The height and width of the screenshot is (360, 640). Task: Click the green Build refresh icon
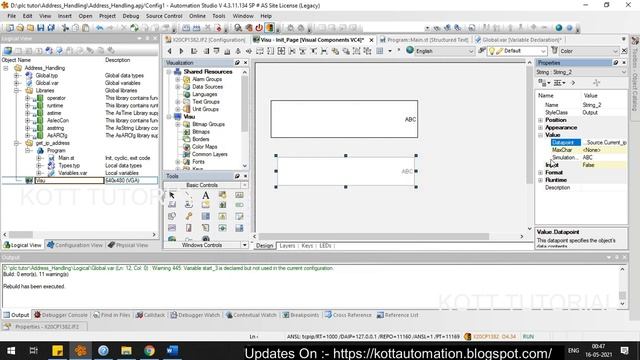tap(134, 28)
